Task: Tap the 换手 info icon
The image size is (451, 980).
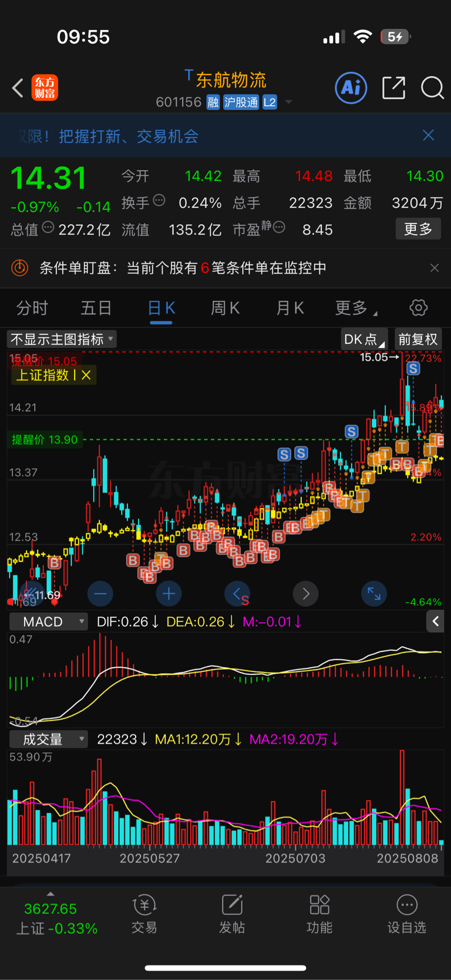Action: tap(159, 201)
